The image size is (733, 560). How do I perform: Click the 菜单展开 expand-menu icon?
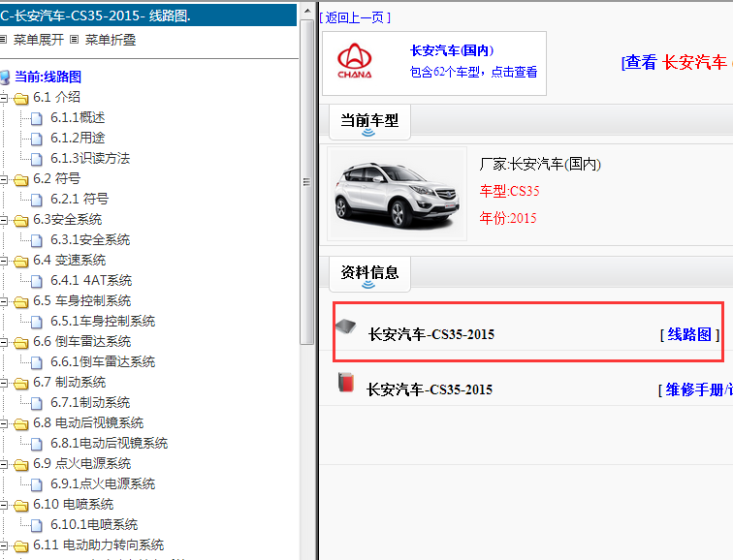coord(3,40)
